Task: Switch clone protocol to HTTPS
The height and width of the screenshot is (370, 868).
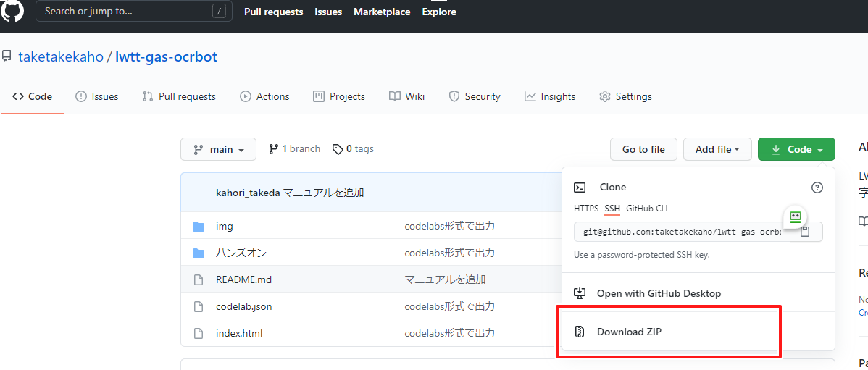Action: pos(586,209)
